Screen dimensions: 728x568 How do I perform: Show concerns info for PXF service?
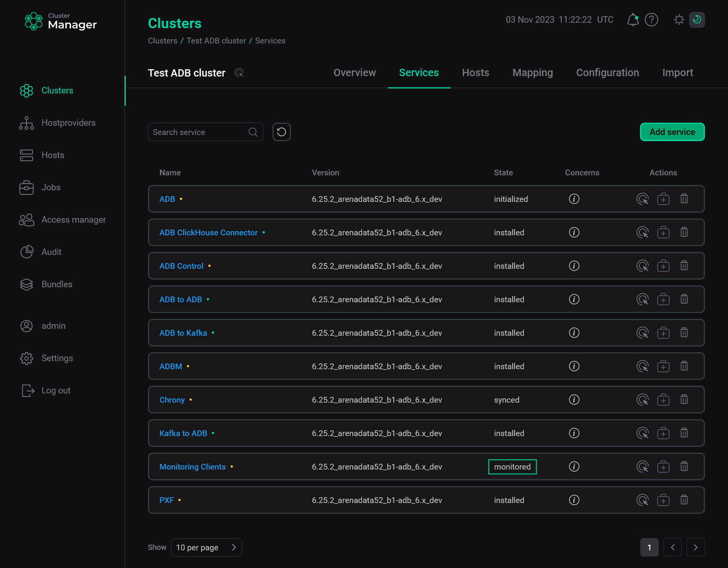(574, 500)
